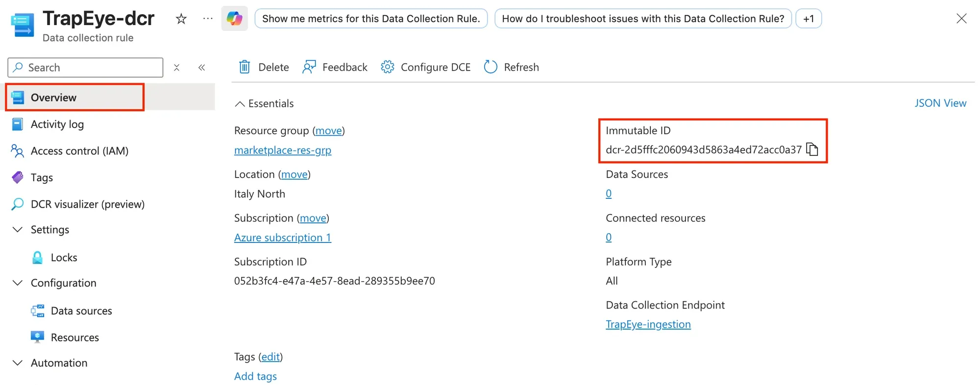
Task: Open DCR visualizer (preview)
Action: (88, 204)
